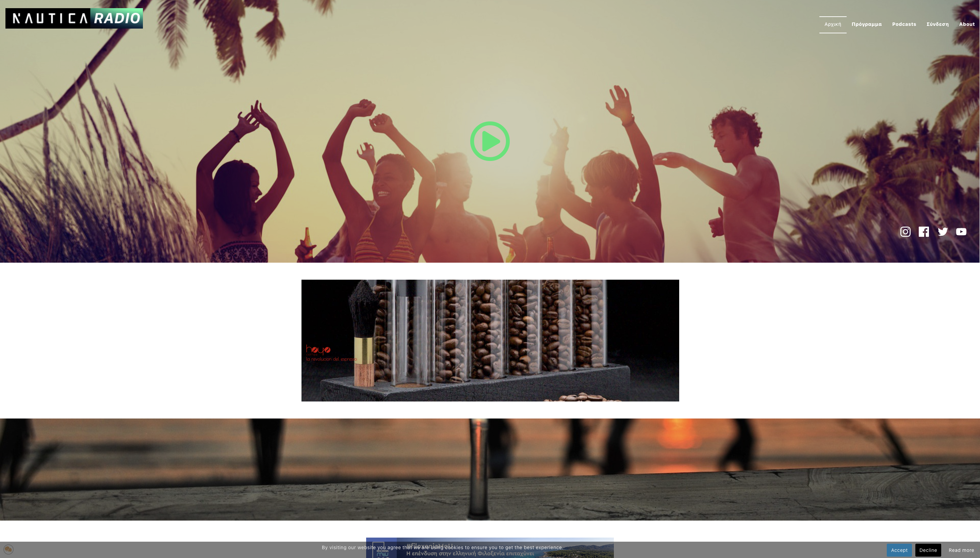Viewport: 980px width, 558px height.
Task: Click the Facebook icon
Action: [x=924, y=232]
